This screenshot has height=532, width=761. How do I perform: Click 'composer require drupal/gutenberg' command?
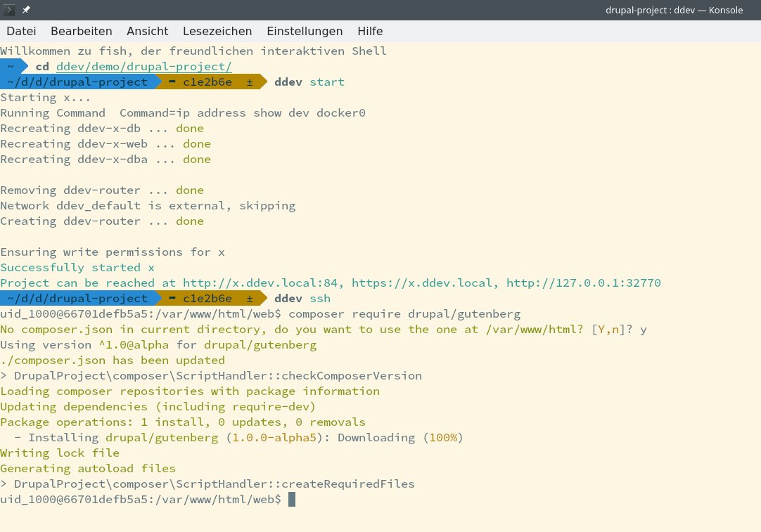pyautogui.click(x=405, y=313)
